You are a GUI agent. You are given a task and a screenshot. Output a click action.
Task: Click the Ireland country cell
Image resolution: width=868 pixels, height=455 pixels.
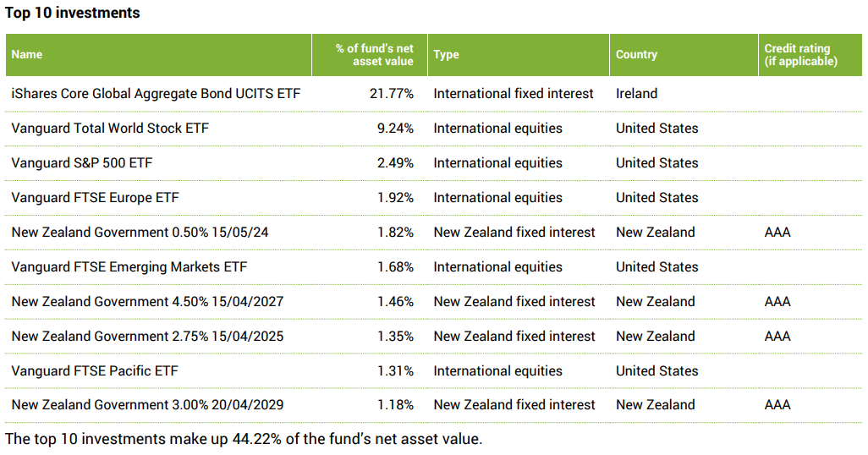pos(636,93)
